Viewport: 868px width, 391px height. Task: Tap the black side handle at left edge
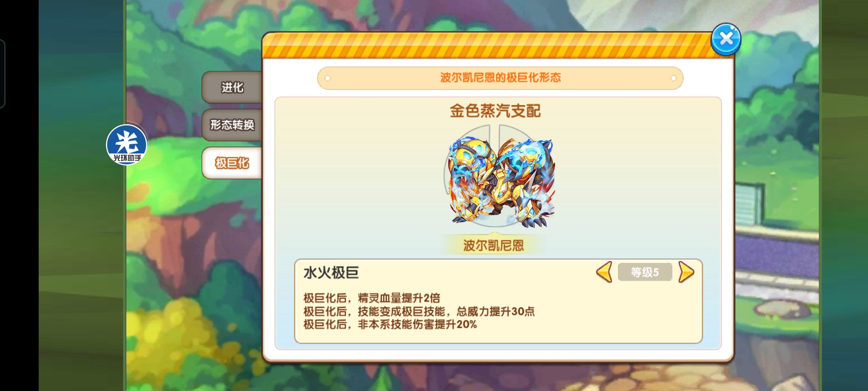(2, 74)
